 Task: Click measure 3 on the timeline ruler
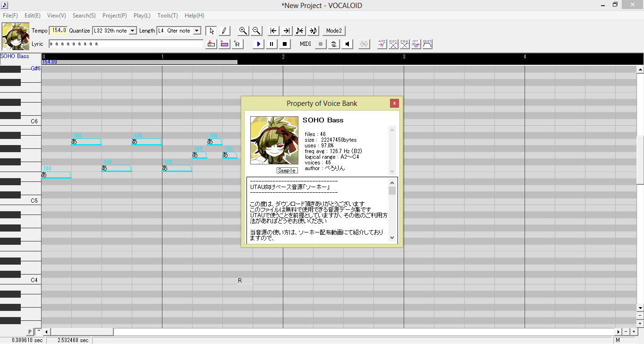(404, 57)
